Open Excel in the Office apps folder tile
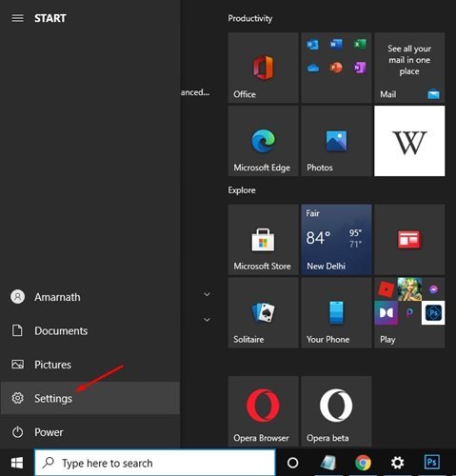Screen dimensions: 456x476 [x=360, y=44]
